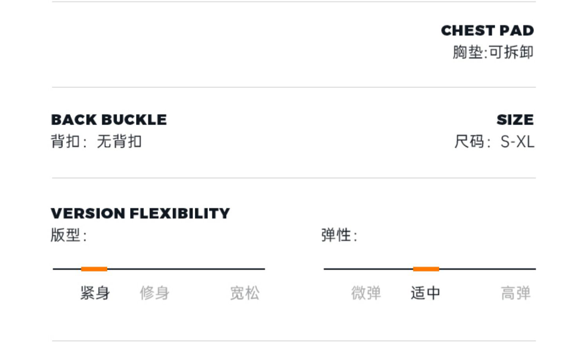Click the SIZE heading

[x=515, y=120]
